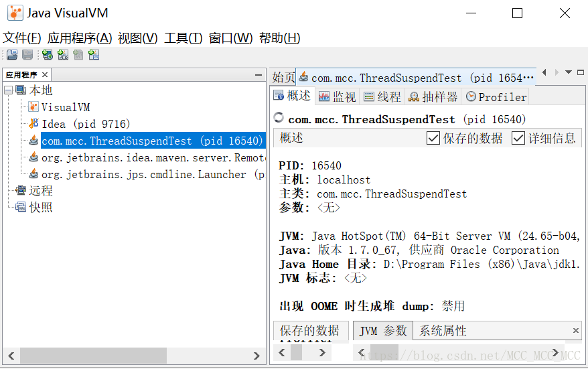
Task: Click applications panel scroll left arrow
Action: tap(11, 356)
